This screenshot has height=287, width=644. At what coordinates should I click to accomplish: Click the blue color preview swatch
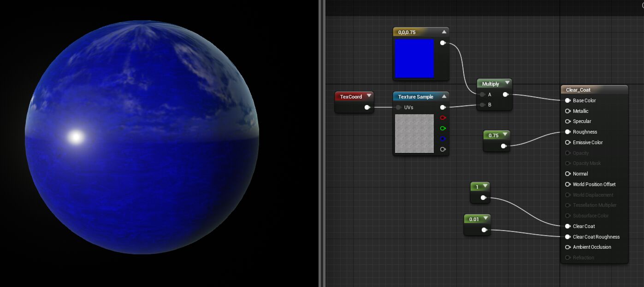coord(414,59)
